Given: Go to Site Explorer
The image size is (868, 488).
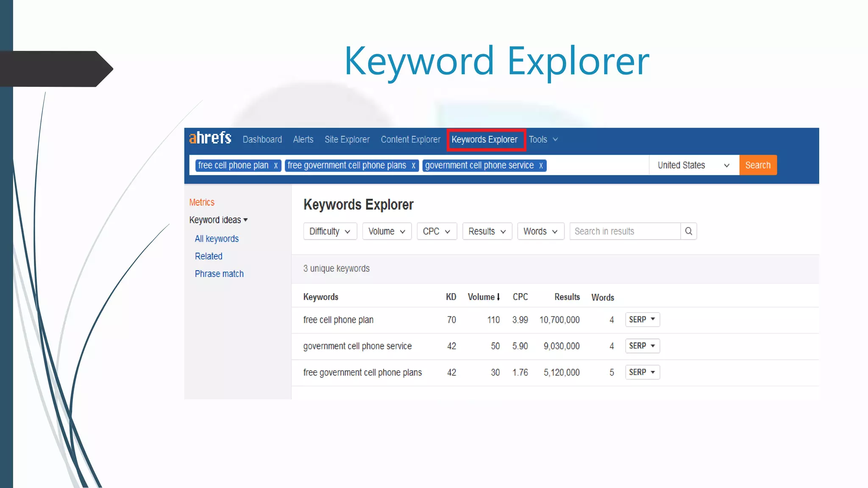Looking at the screenshot, I should click(x=347, y=139).
